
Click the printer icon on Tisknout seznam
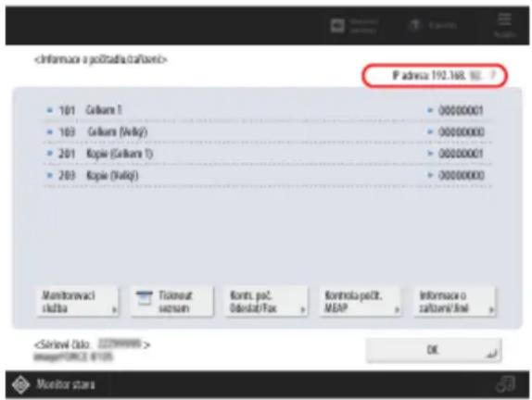pos(145,298)
